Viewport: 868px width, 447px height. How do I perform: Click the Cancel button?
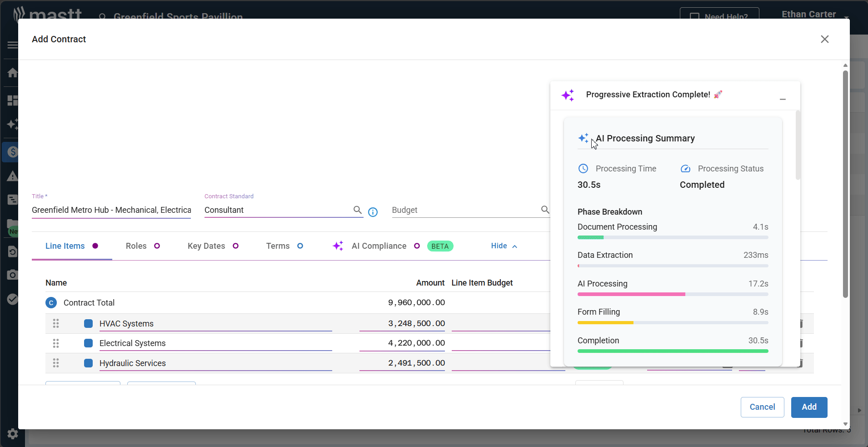click(762, 407)
